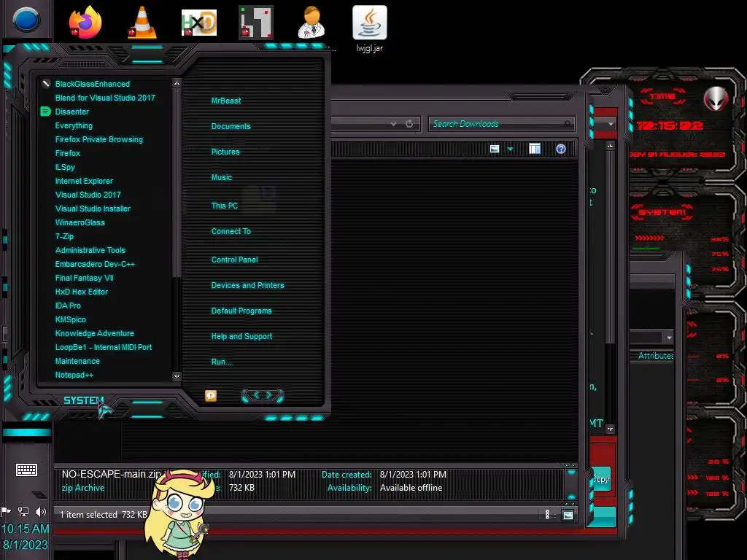Launch Firefox Private Browsing
The image size is (747, 560).
coord(98,139)
